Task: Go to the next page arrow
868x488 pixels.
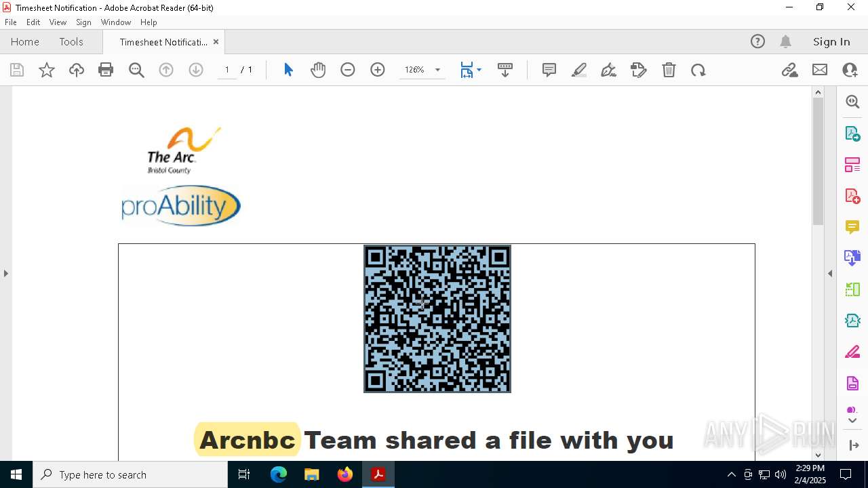Action: (196, 70)
